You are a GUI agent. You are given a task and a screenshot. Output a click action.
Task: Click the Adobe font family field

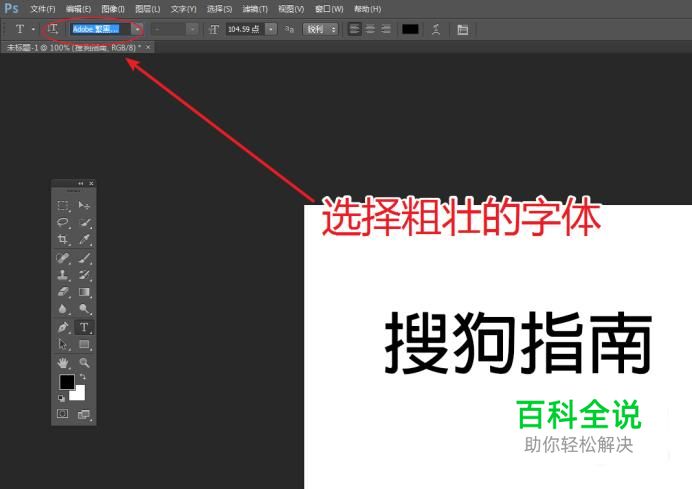tap(101, 29)
